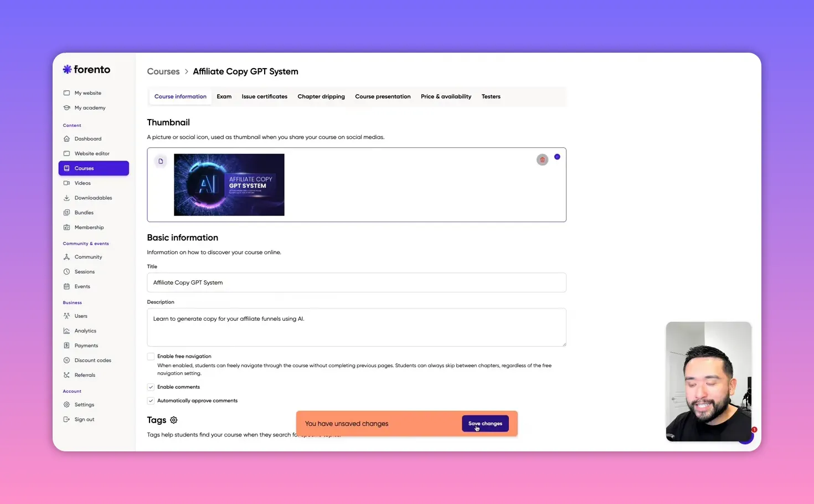This screenshot has width=814, height=504.
Task: Save changes to the course
Action: tap(485, 423)
